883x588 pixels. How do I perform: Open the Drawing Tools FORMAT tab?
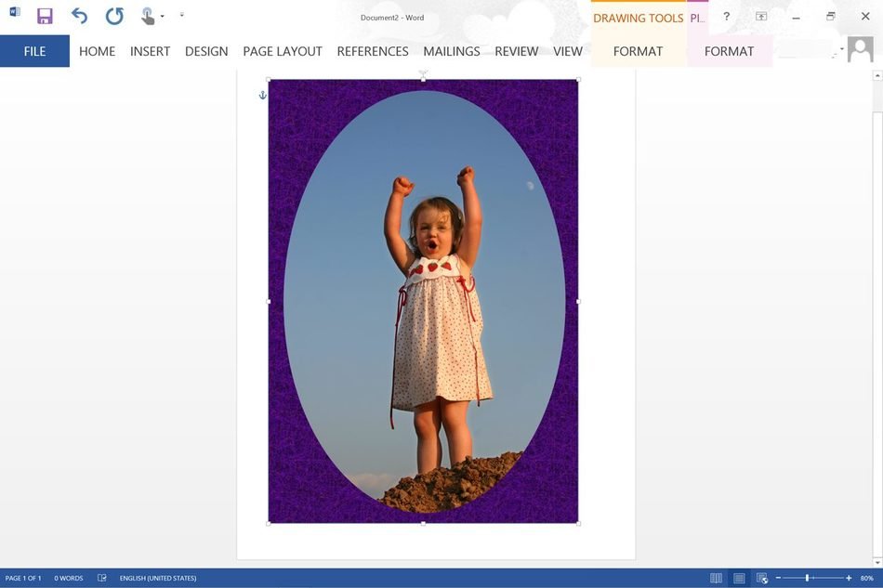point(638,51)
